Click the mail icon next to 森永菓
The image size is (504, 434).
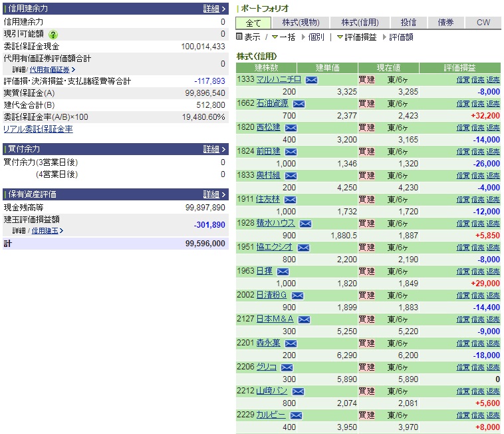coord(291,343)
